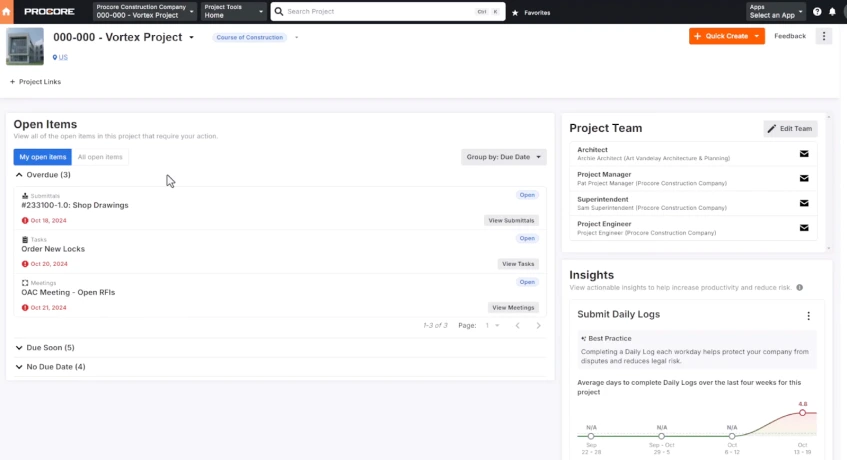Open the Submit Daily Logs options menu
The height and width of the screenshot is (460, 847).
pyautogui.click(x=809, y=316)
